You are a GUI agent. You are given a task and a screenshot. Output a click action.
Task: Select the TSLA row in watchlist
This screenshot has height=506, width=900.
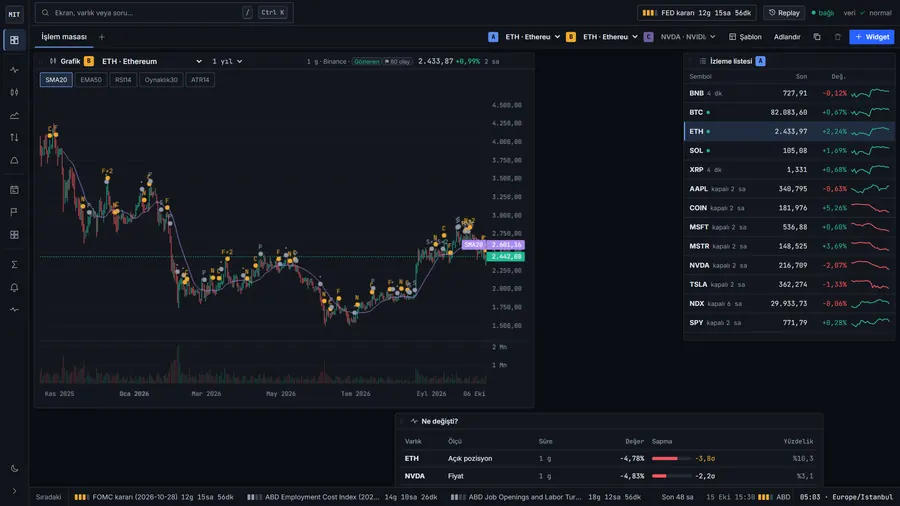click(x=789, y=285)
